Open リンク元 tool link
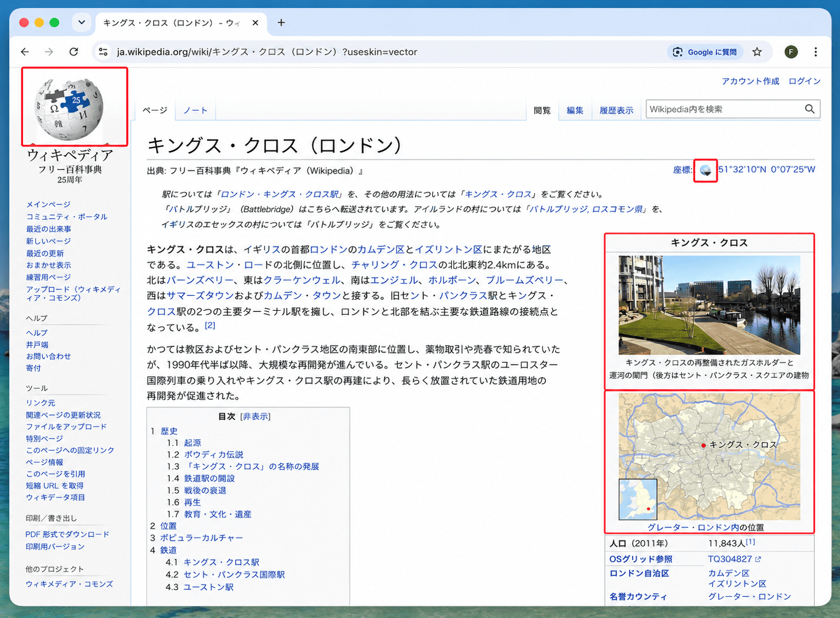This screenshot has height=618, width=840. tap(41, 403)
